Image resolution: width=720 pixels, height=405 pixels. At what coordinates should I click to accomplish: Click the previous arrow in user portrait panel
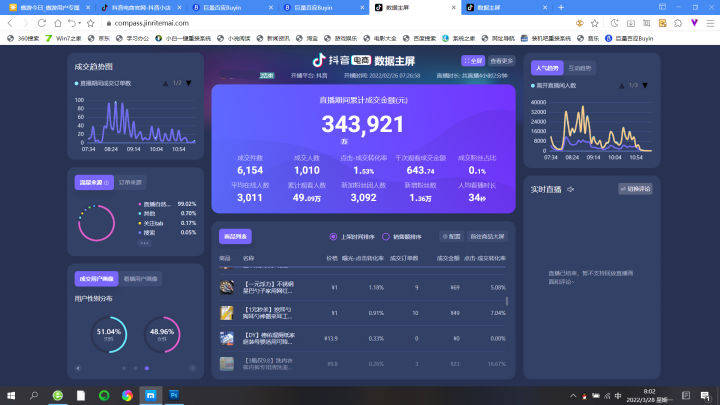[x=79, y=368]
